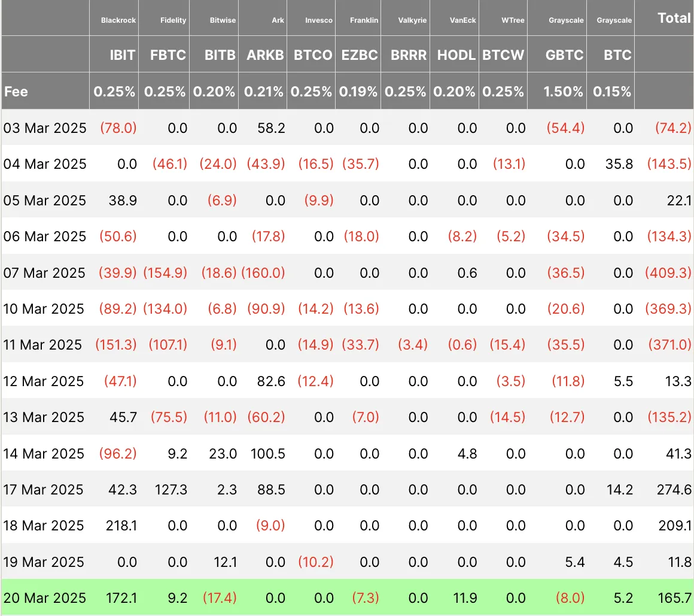Image resolution: width=694 pixels, height=616 pixels.
Task: Click the 82.6 ARKB value on 12 Mar
Action: point(271,381)
